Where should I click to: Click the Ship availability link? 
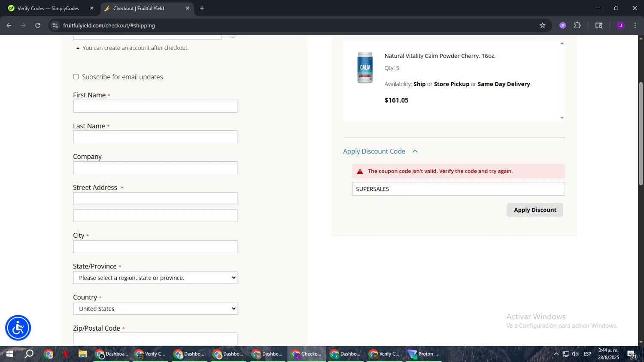click(419, 84)
